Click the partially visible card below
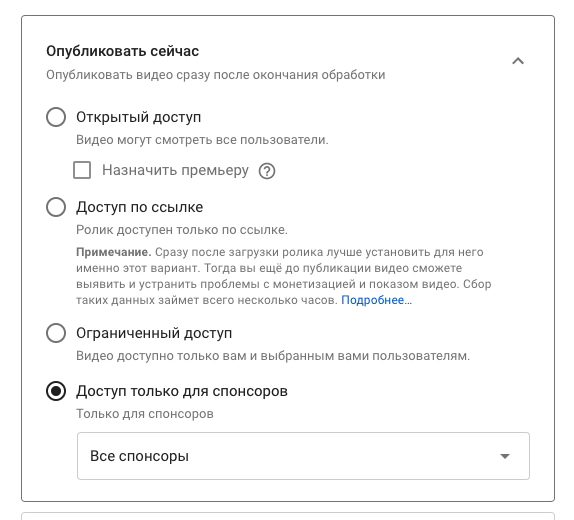The height and width of the screenshot is (520, 574). (x=288, y=516)
